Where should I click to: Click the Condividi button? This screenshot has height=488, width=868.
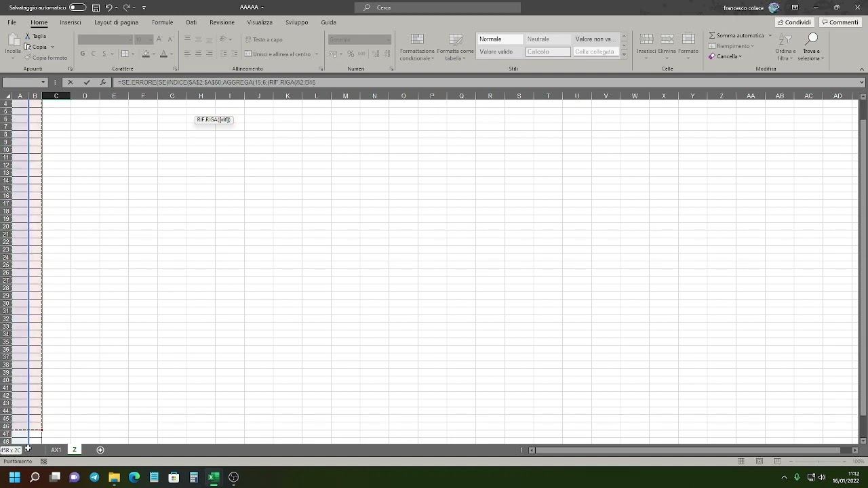point(795,22)
